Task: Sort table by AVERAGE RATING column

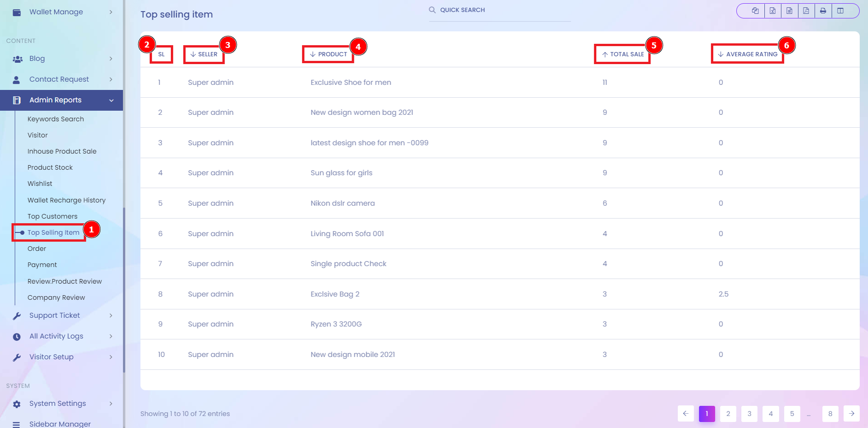Action: [x=747, y=54]
